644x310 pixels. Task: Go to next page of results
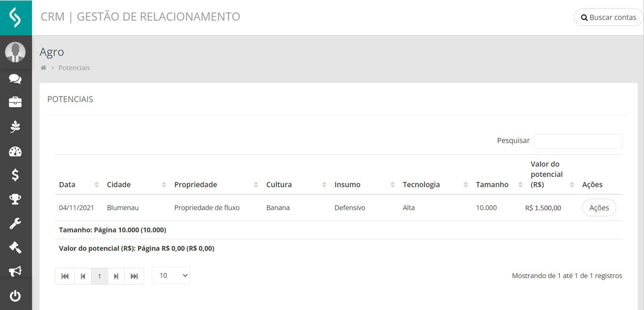pos(116,276)
